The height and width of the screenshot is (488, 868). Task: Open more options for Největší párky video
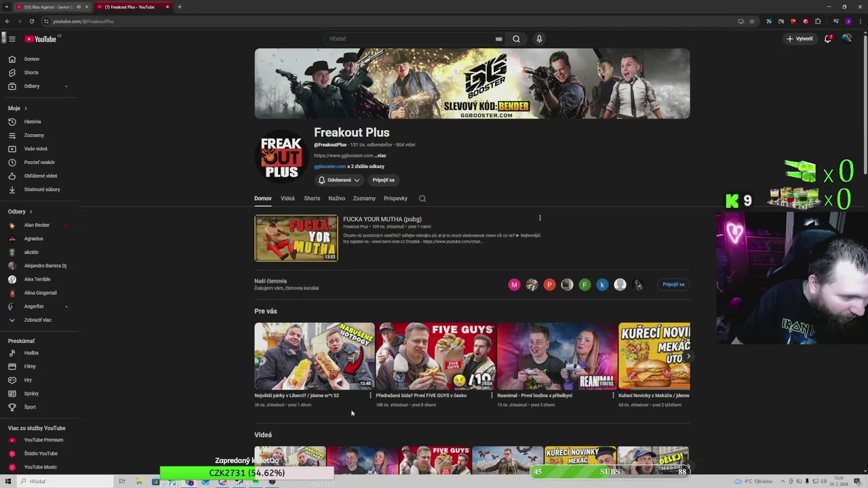(370, 396)
